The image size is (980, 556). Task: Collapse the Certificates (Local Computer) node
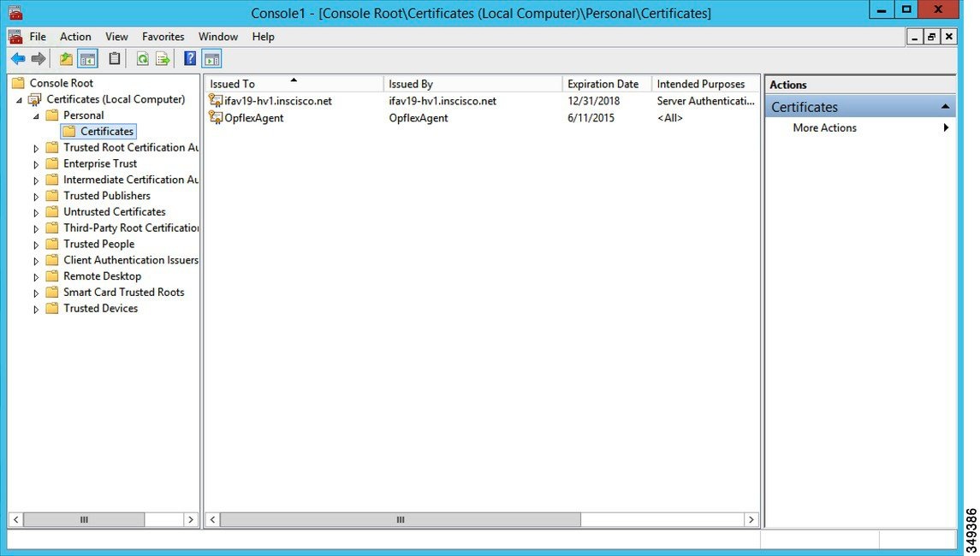point(19,99)
